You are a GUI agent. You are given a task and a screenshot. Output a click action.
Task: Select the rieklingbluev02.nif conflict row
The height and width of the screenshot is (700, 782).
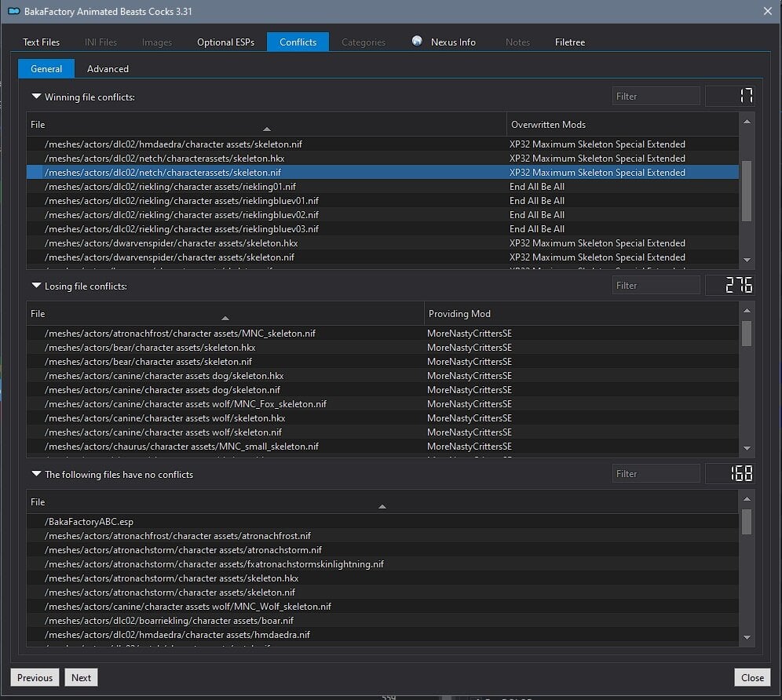(382, 215)
